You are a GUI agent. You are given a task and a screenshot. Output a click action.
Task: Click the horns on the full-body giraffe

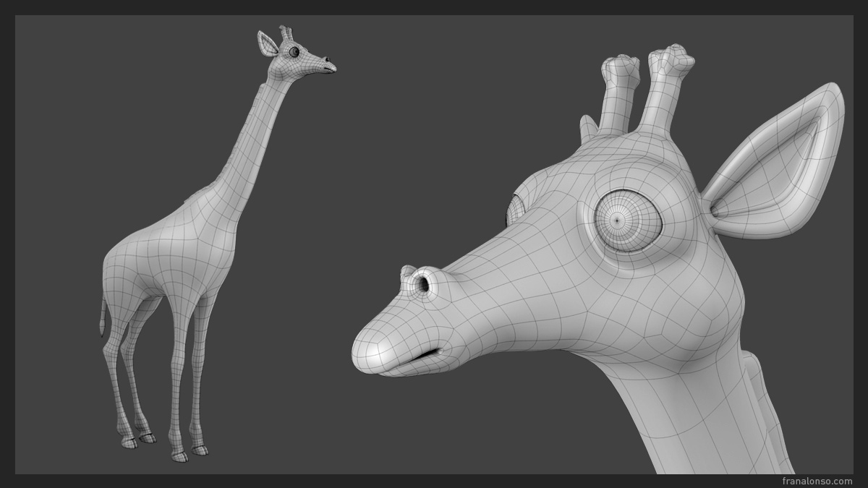click(286, 33)
